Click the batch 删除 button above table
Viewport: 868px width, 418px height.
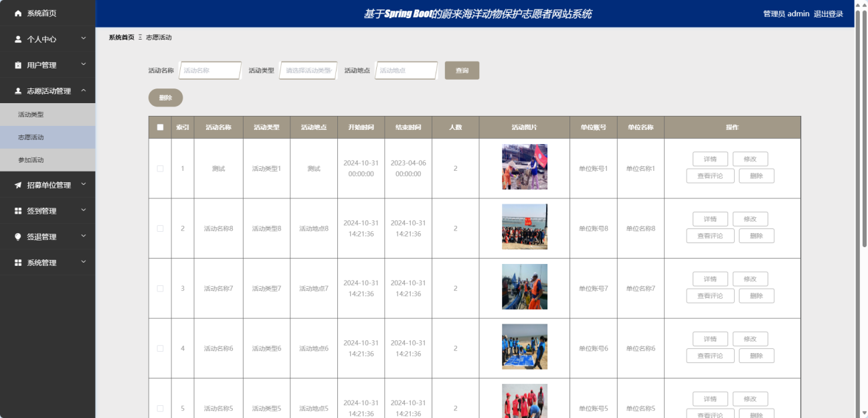tap(165, 98)
